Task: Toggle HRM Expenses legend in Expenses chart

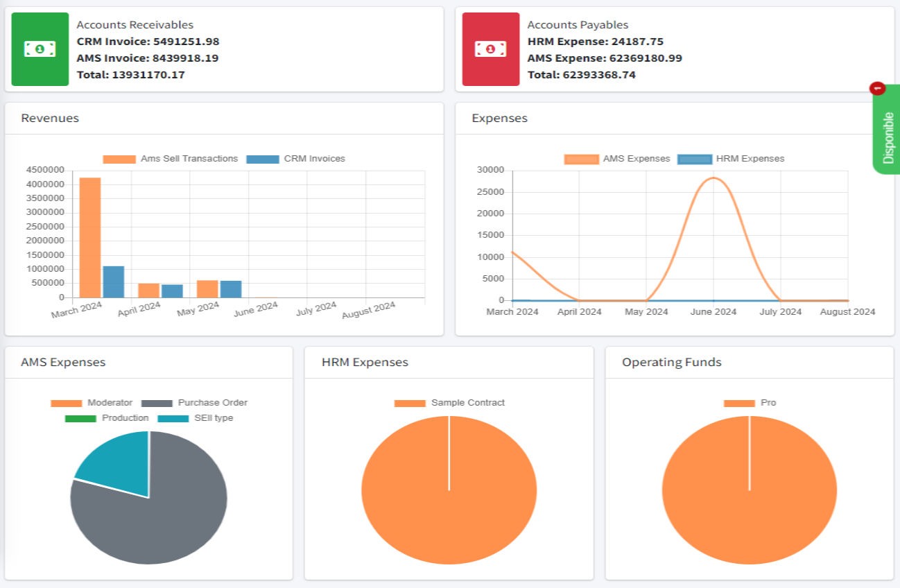Action: pos(731,159)
